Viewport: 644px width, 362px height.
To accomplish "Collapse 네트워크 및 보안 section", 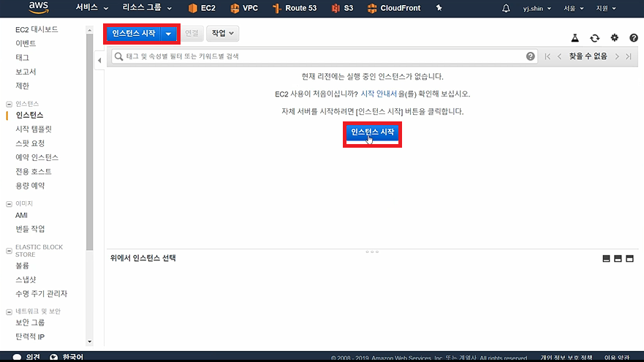I will pos(9,312).
